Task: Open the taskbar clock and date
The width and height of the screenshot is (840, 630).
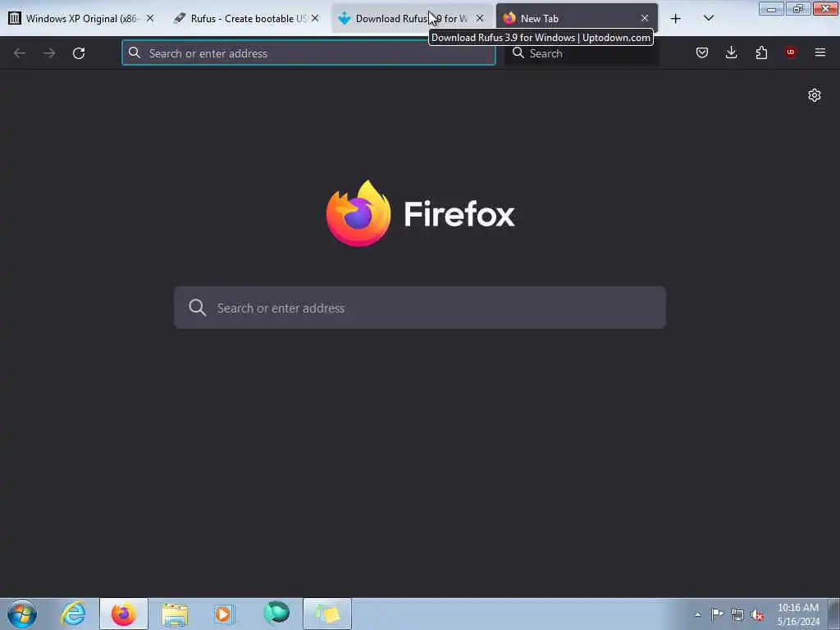Action: coord(798,614)
